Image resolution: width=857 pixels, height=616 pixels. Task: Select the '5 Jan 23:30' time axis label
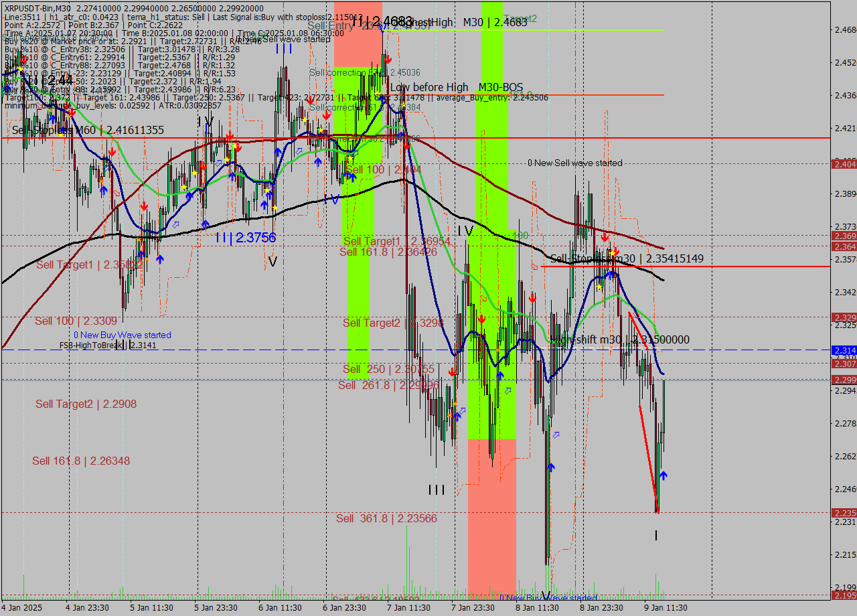(216, 608)
